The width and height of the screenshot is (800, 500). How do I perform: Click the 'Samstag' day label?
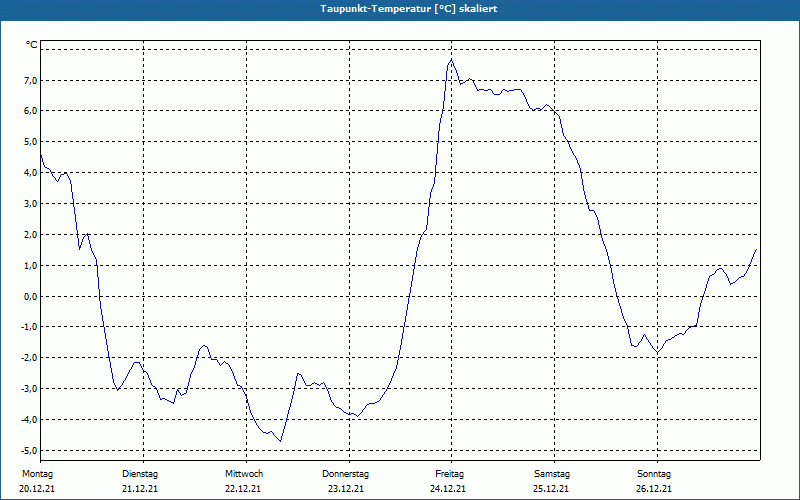tap(552, 474)
